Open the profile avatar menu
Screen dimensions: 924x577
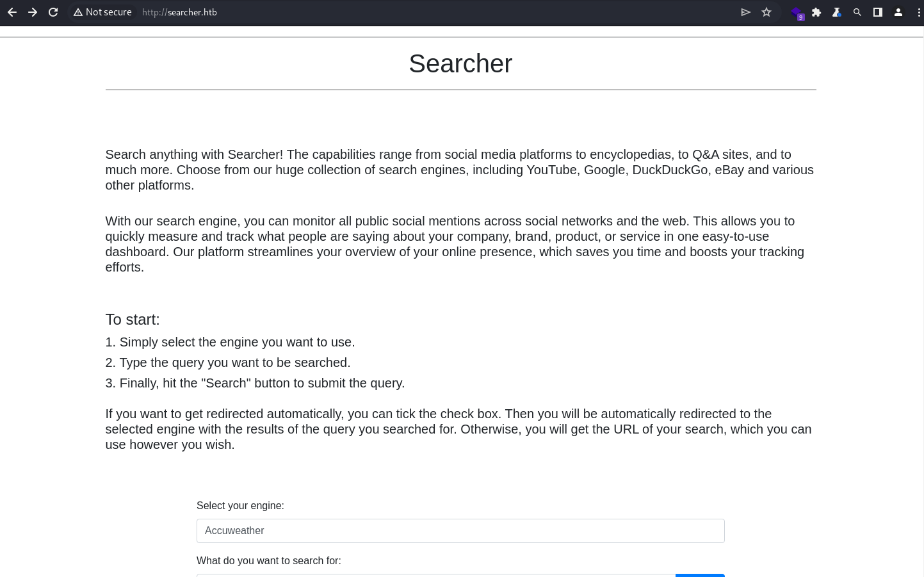898,12
